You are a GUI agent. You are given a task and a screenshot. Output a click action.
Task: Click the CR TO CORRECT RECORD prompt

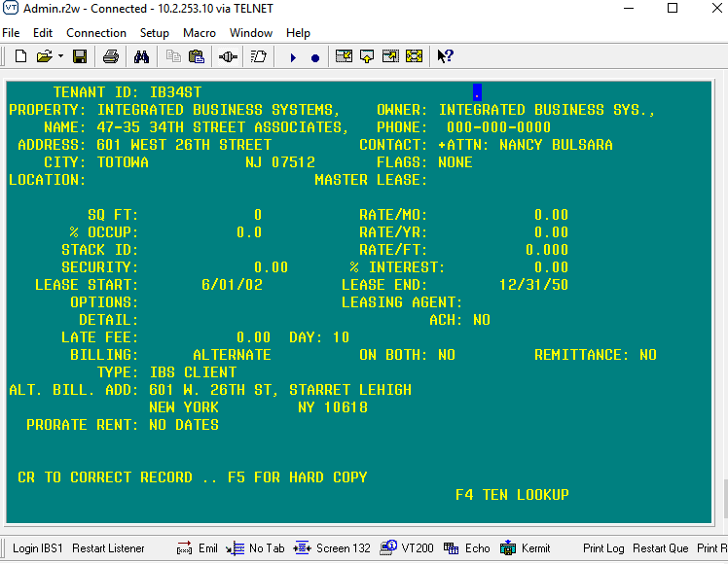105,477
